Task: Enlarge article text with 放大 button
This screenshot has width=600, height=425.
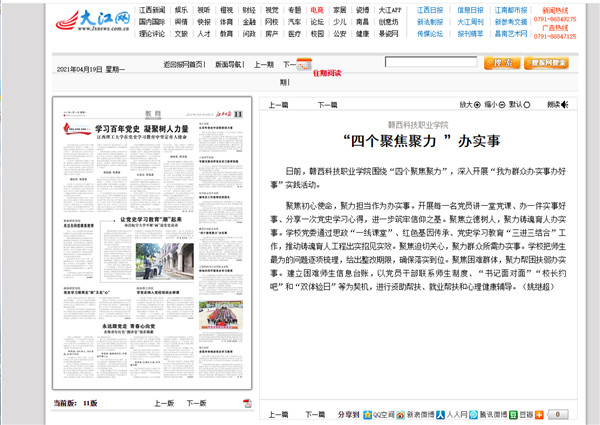Action: (x=470, y=104)
